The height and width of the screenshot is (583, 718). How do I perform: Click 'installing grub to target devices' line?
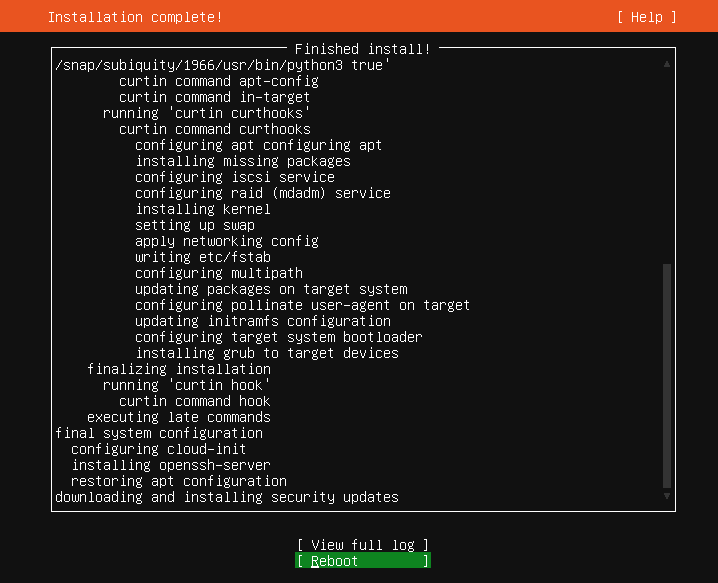click(x=267, y=353)
